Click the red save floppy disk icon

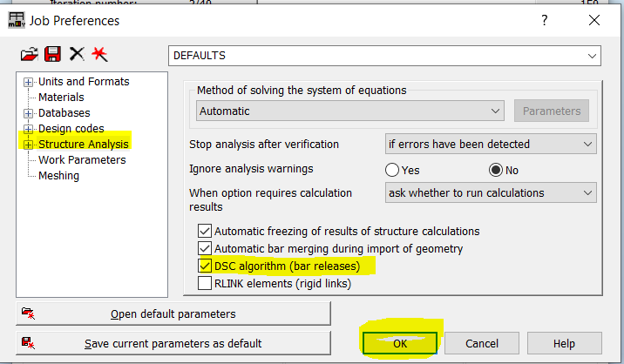click(52, 55)
